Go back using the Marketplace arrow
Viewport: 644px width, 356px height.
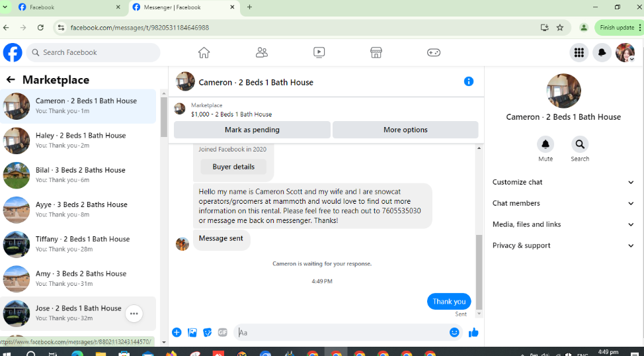pyautogui.click(x=11, y=80)
